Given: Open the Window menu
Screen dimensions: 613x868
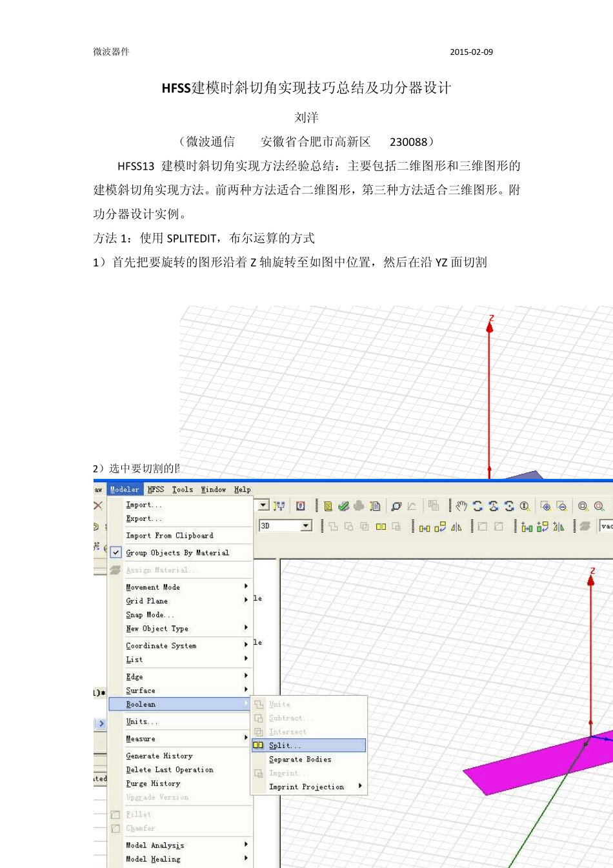Looking at the screenshot, I should [x=213, y=490].
